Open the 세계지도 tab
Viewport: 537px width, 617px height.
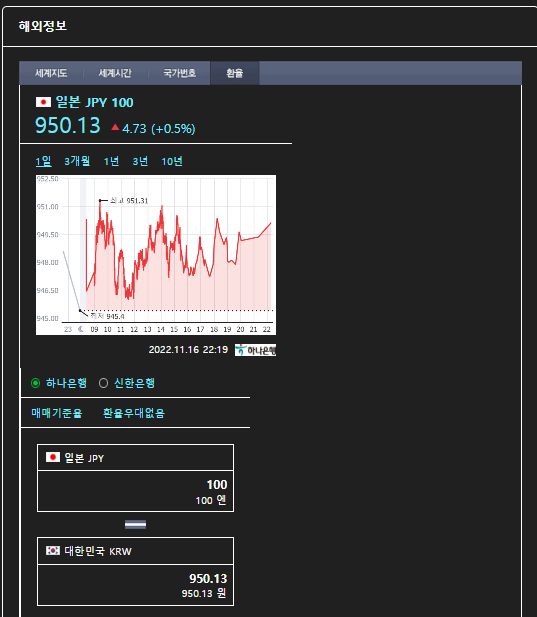coord(51,73)
